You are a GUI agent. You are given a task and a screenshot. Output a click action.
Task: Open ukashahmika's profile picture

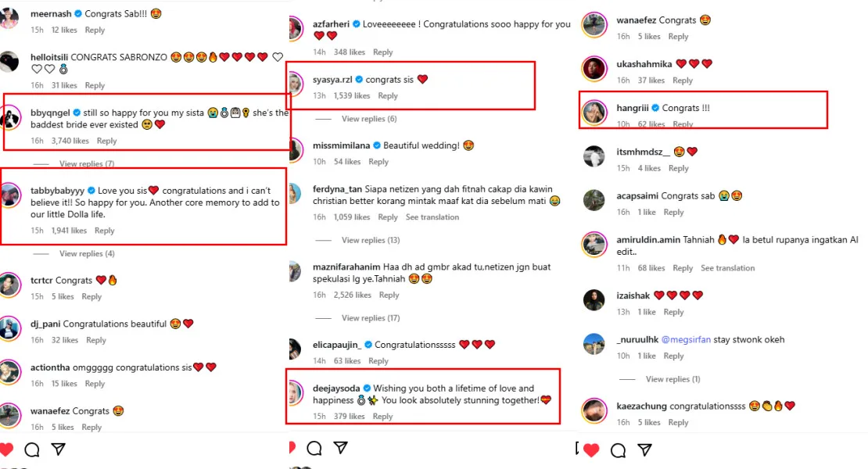click(x=594, y=69)
